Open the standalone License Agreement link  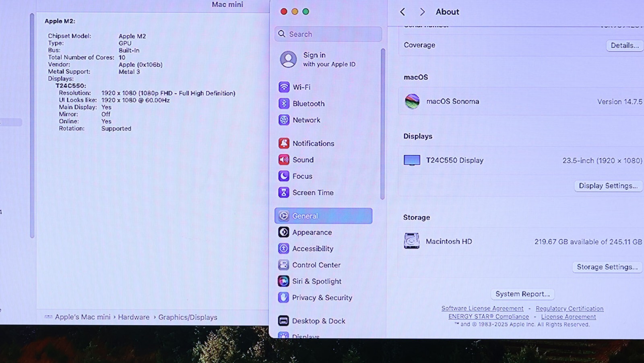[x=568, y=317]
